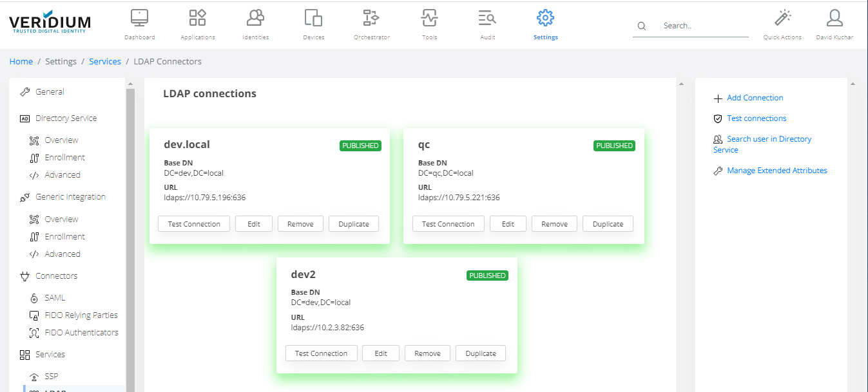Open Manage Extended Attributes link

coord(776,171)
